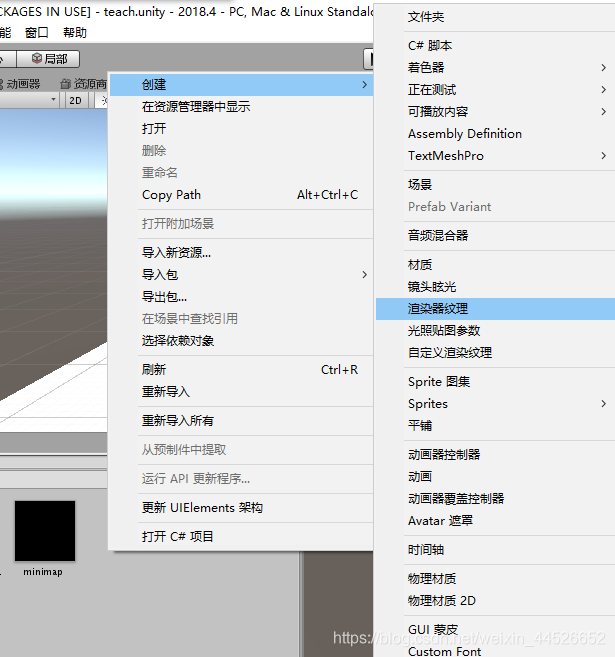Choose 在资源管理器中显示 from context menu
Image resolution: width=615 pixels, height=657 pixels.
click(241, 107)
